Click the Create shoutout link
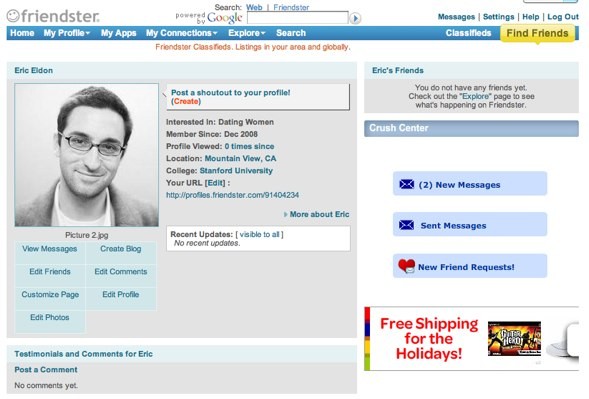Viewport: 589px width, 399px height. [x=186, y=101]
